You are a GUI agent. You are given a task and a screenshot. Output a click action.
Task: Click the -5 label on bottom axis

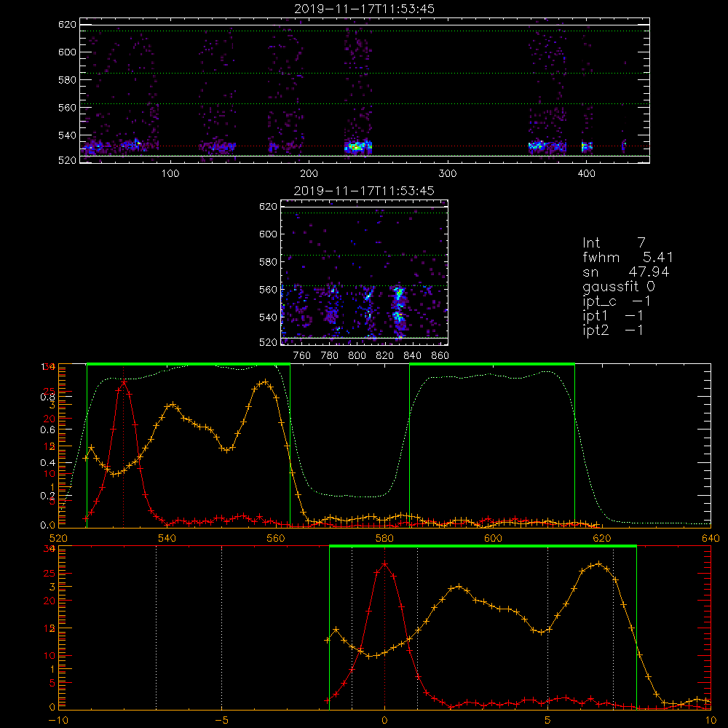coord(221,721)
